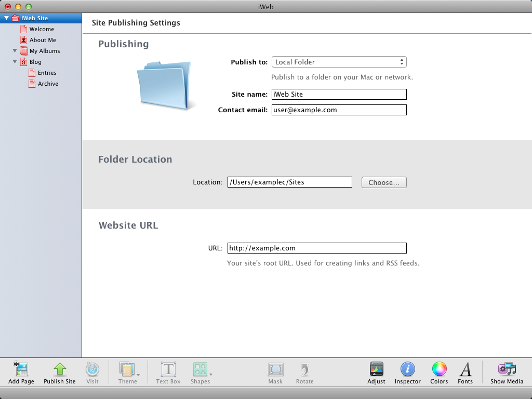Zoom the iWeb window with green button
Viewport: 532px width, 399px height.
pyautogui.click(x=29, y=7)
